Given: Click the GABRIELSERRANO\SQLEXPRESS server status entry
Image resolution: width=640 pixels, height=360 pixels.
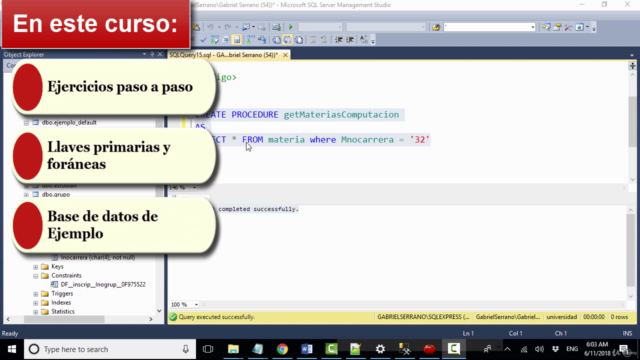Looking at the screenshot, I should 423,317.
